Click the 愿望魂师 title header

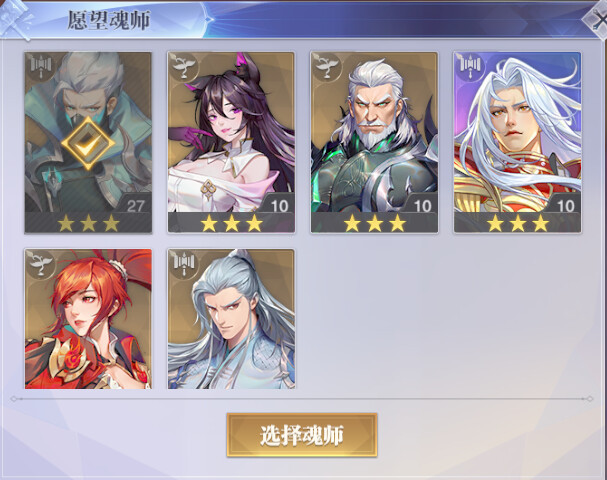point(109,20)
